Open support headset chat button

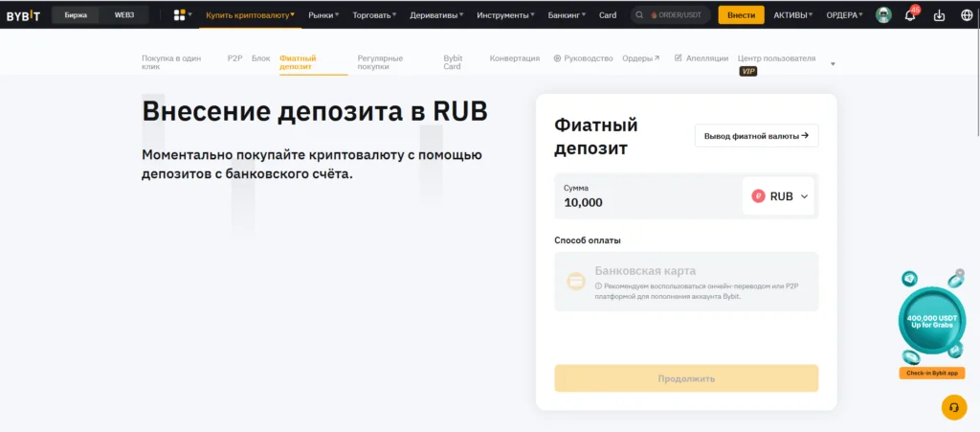click(x=954, y=407)
